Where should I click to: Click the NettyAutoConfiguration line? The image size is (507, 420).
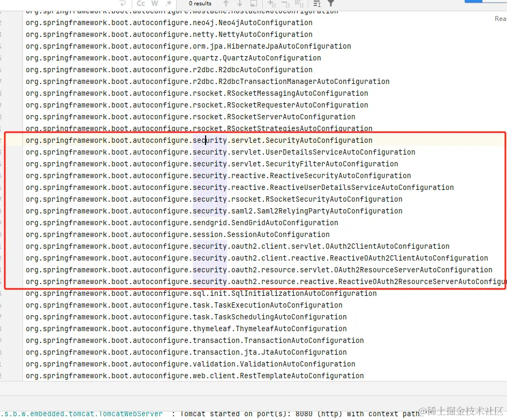(169, 35)
